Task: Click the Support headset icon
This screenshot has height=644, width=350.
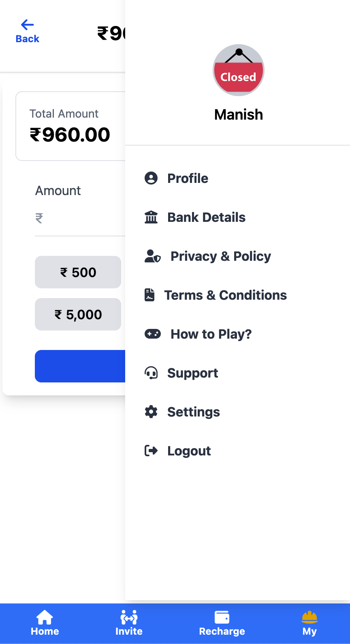Action: (x=151, y=373)
